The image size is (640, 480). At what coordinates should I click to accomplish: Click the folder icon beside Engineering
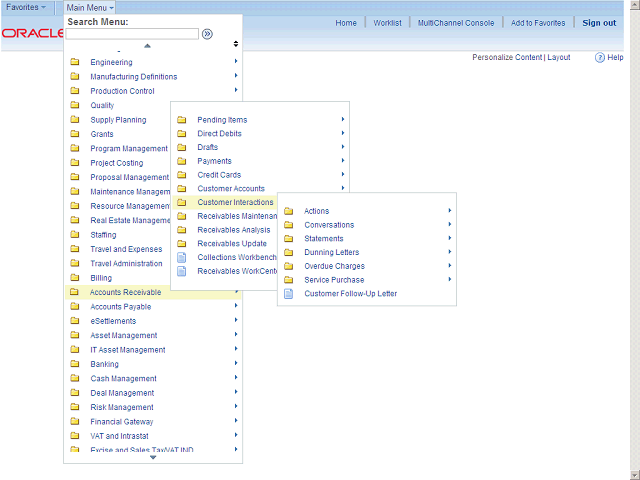click(x=75, y=63)
